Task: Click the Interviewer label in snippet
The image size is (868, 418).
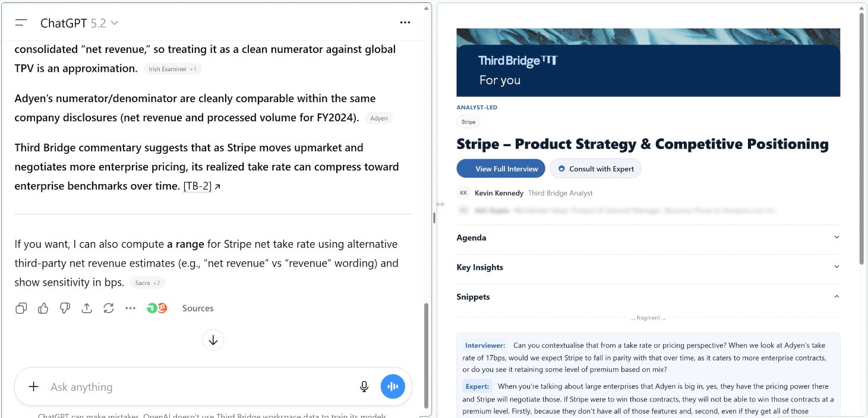Action: coord(485,346)
